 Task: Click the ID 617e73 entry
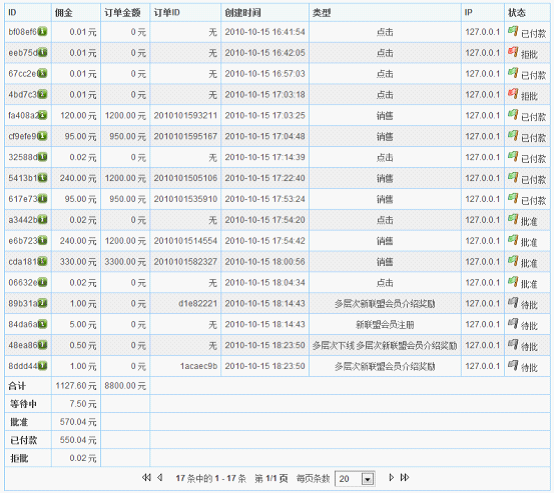tap(23, 199)
